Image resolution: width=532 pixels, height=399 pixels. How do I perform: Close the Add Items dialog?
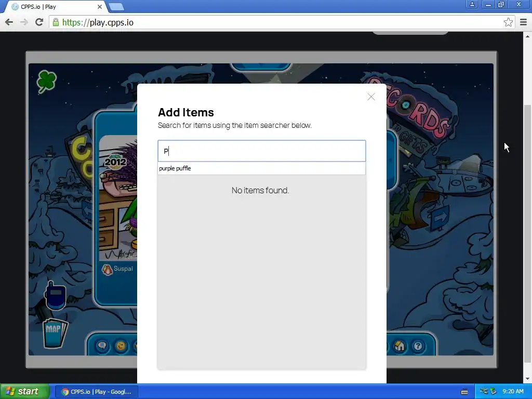(371, 97)
